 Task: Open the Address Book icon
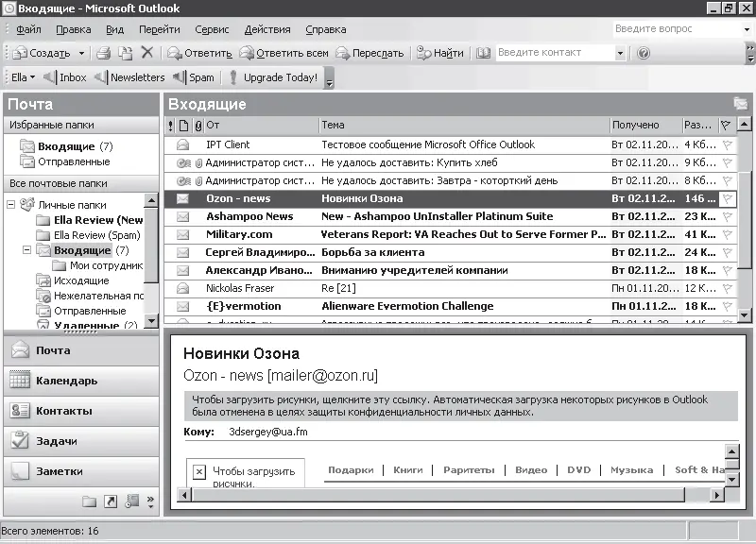pos(484,53)
